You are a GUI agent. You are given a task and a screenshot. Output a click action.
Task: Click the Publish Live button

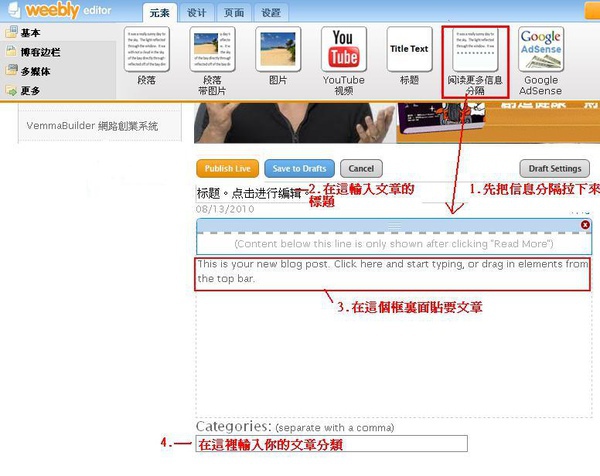[x=228, y=168]
